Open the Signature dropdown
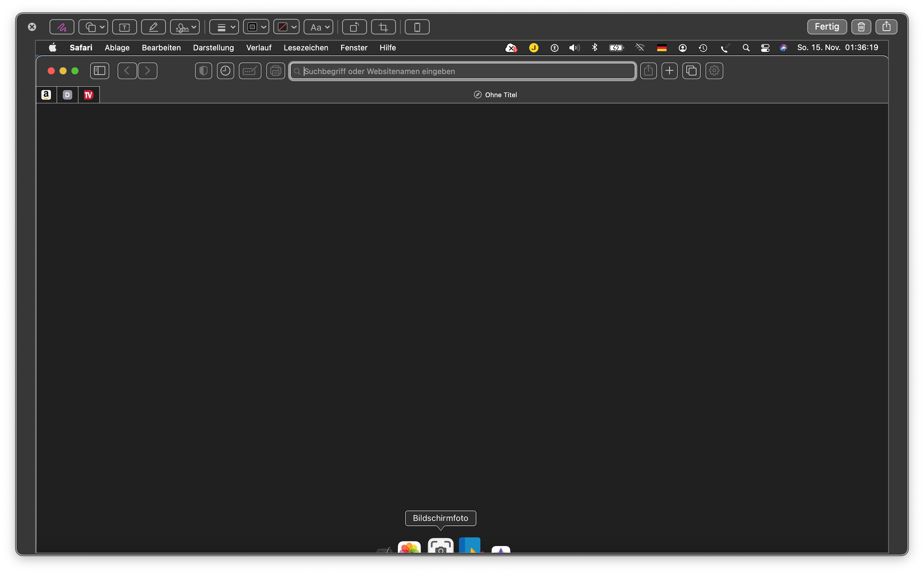Screen dimensions: 924x574 point(185,27)
